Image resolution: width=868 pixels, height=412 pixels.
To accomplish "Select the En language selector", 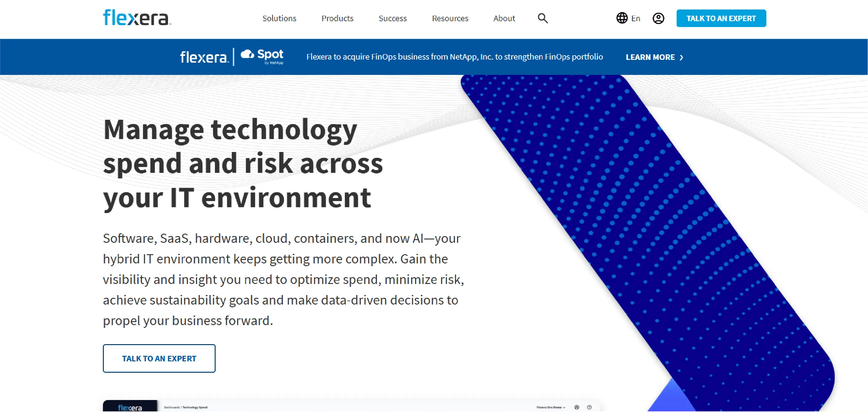I will [x=635, y=18].
